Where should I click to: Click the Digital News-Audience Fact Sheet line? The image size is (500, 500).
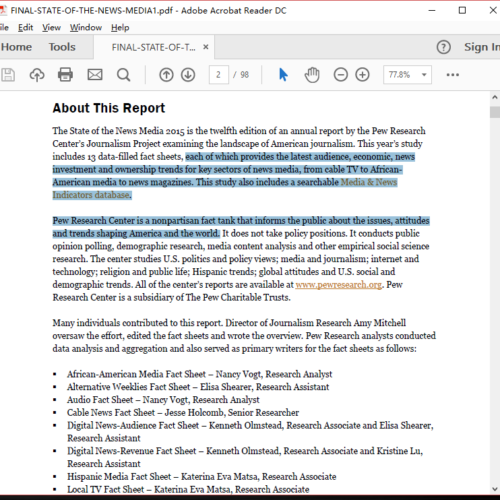[250, 432]
